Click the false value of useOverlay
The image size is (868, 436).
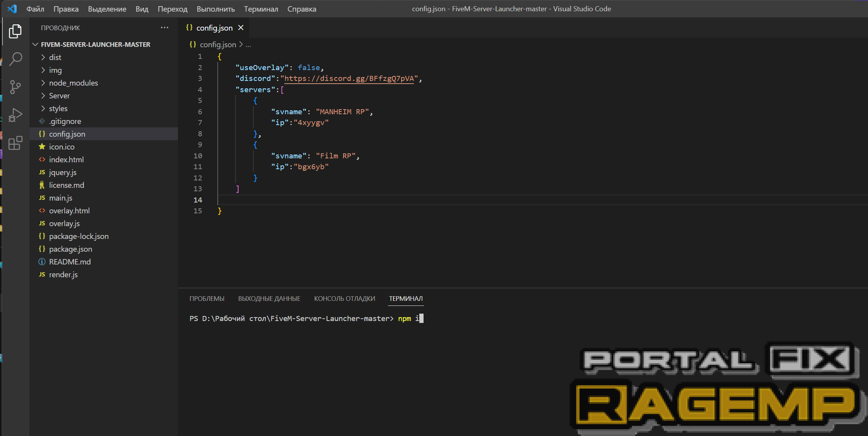pyautogui.click(x=309, y=68)
